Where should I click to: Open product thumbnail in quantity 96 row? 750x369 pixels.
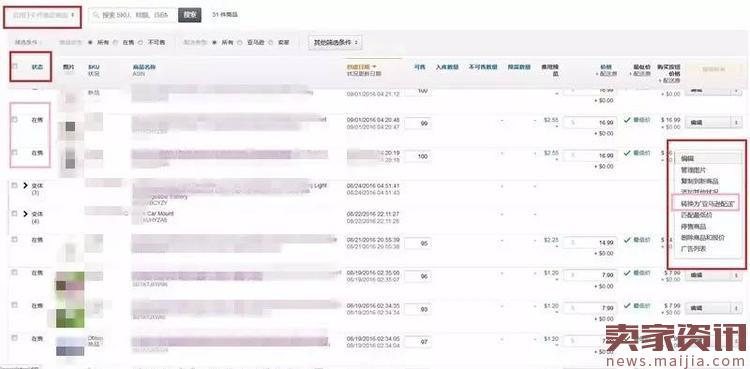coord(70,282)
